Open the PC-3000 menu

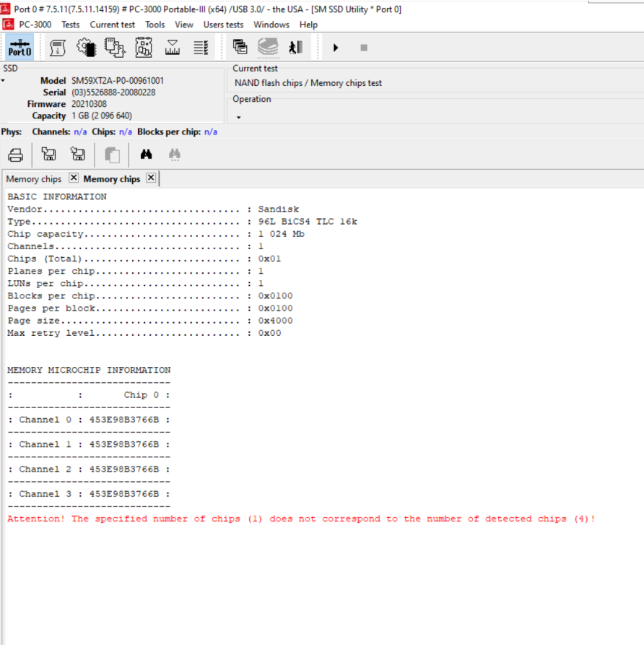click(x=35, y=25)
